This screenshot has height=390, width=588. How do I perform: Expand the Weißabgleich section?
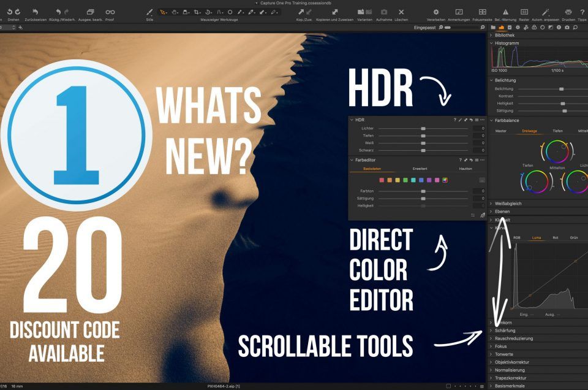point(491,204)
